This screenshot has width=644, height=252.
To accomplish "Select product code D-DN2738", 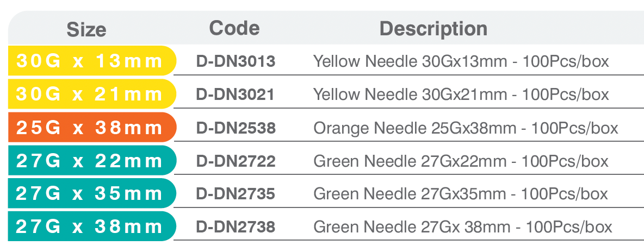I will pos(236,227).
